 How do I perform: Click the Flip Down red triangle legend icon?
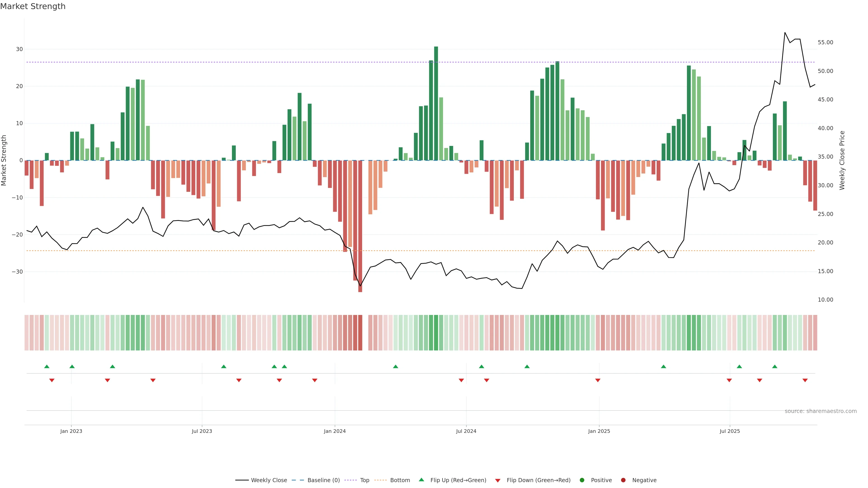click(498, 481)
